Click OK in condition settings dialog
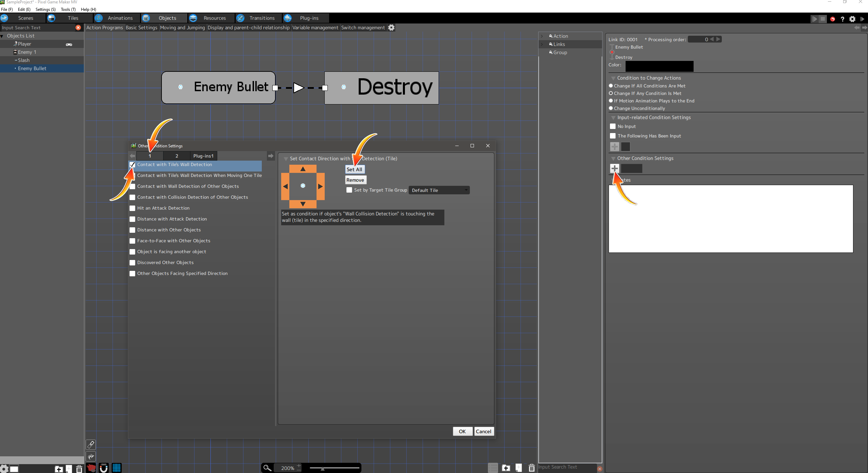Image resolution: width=868 pixels, height=473 pixels. pos(462,431)
